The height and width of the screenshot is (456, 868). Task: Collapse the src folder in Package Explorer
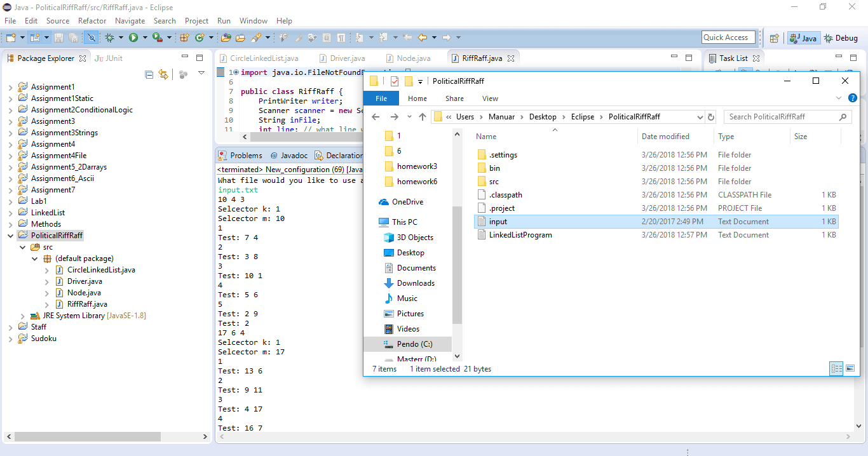point(22,247)
